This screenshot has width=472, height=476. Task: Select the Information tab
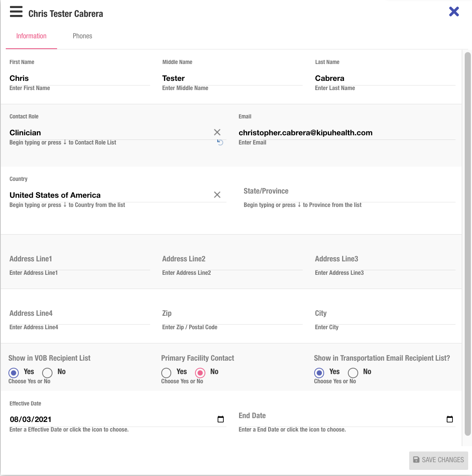tap(31, 36)
